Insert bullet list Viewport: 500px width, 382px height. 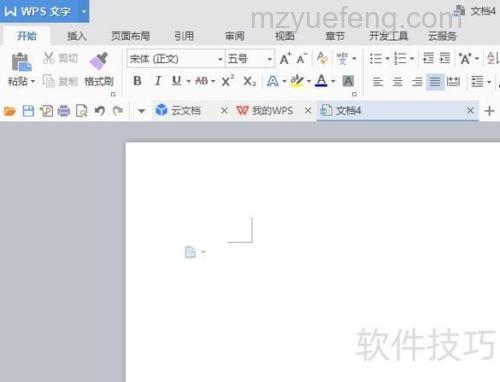click(376, 59)
